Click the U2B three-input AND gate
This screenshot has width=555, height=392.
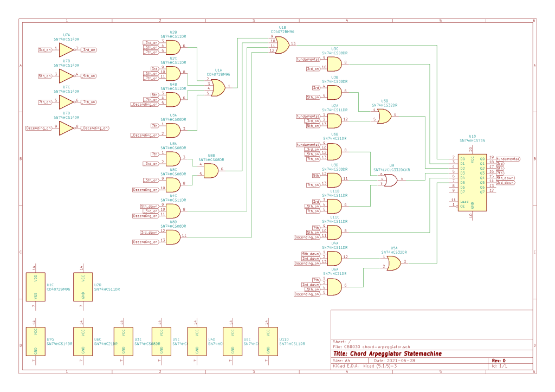pos(172,47)
